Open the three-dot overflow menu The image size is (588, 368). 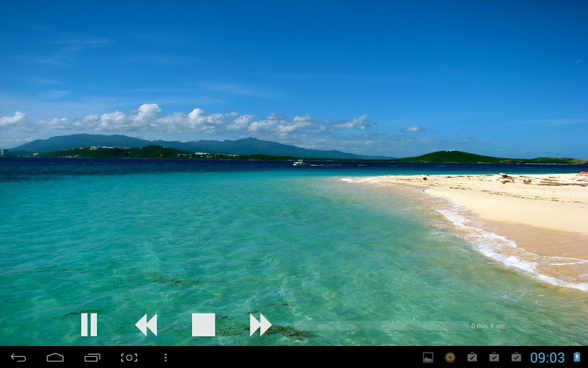click(165, 358)
